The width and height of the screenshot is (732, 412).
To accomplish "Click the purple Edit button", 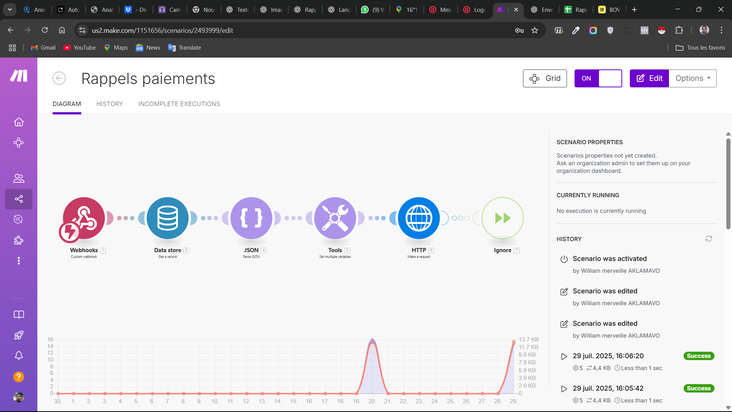I will click(x=648, y=78).
